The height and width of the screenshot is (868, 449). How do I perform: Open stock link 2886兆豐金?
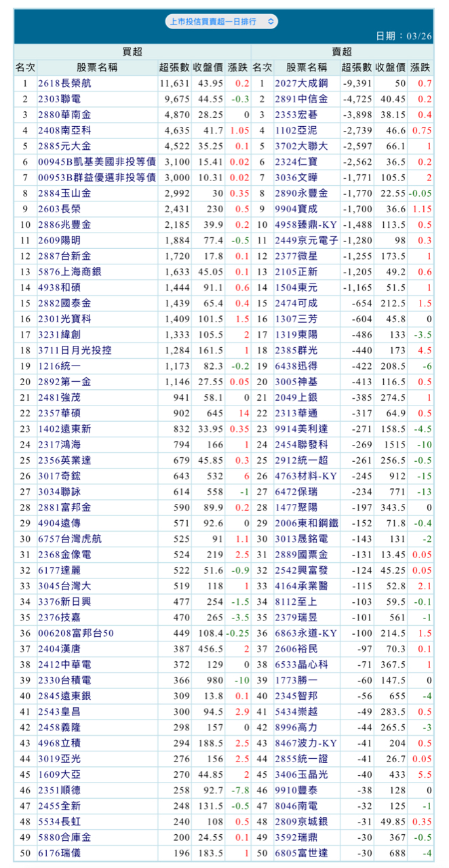pos(64,224)
